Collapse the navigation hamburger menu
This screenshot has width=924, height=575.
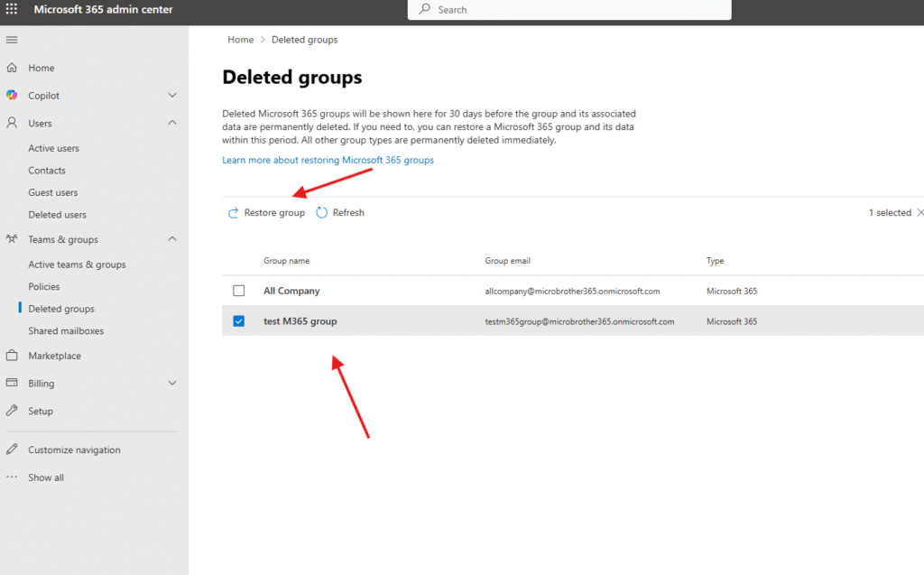12,40
